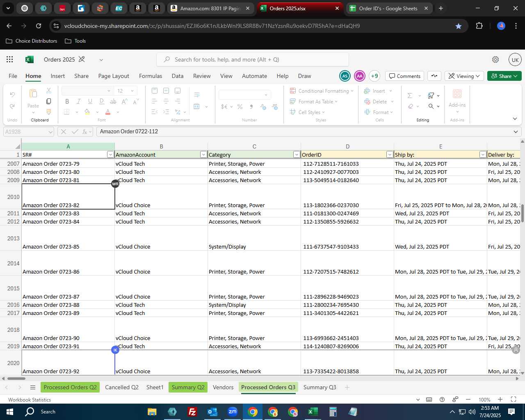Image resolution: width=525 pixels, height=420 pixels.
Task: Click the zoom in plus icon
Action: 500,399
